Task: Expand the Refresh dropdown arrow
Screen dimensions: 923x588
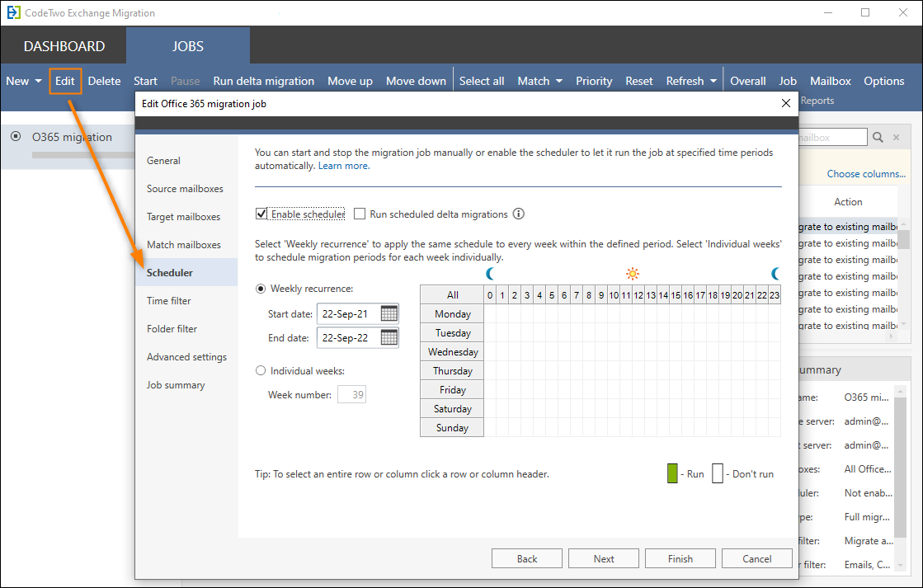Action: [x=713, y=81]
